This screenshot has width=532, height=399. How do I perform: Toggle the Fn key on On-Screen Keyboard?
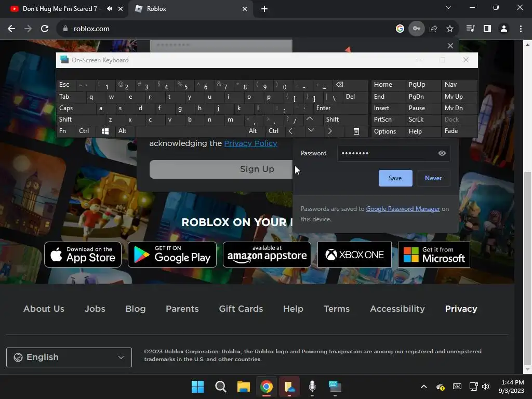(x=66, y=131)
